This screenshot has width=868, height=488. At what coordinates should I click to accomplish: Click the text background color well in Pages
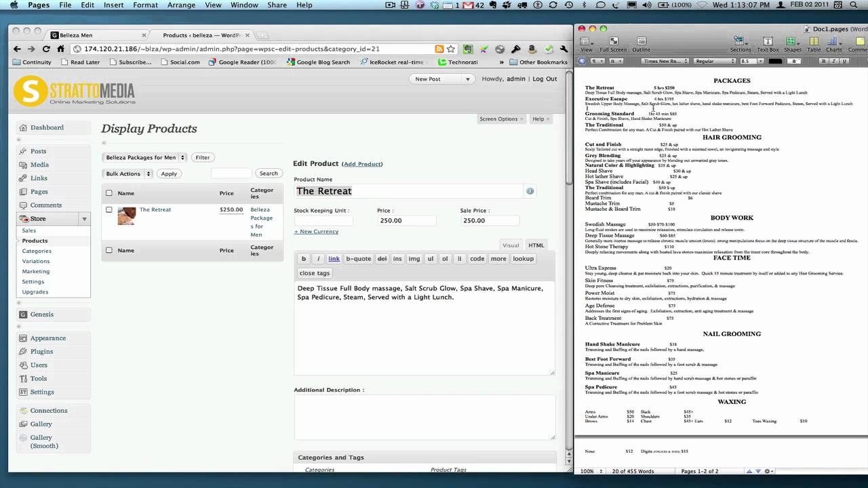tap(793, 61)
